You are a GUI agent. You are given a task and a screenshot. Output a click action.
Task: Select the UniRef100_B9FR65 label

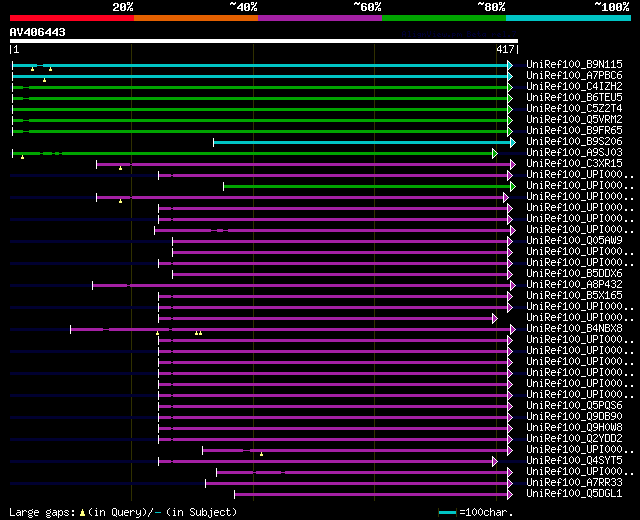(x=574, y=131)
